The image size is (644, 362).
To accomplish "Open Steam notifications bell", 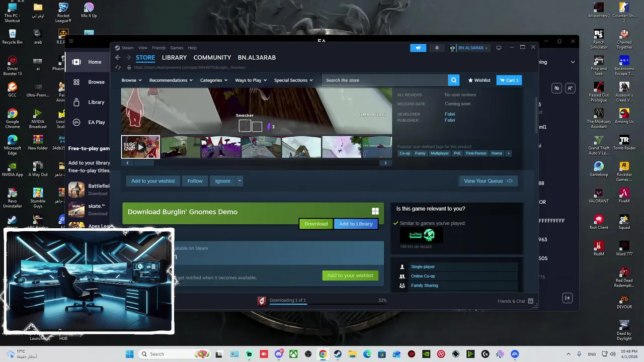I will point(437,48).
